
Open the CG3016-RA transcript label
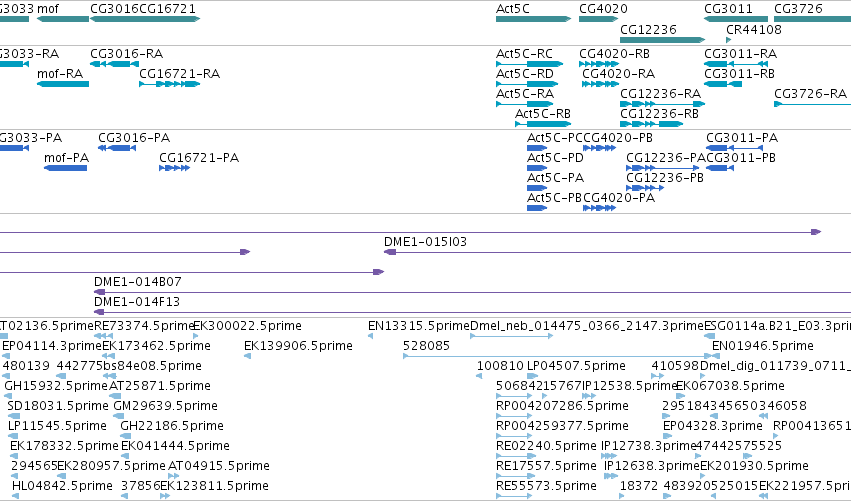click(126, 54)
